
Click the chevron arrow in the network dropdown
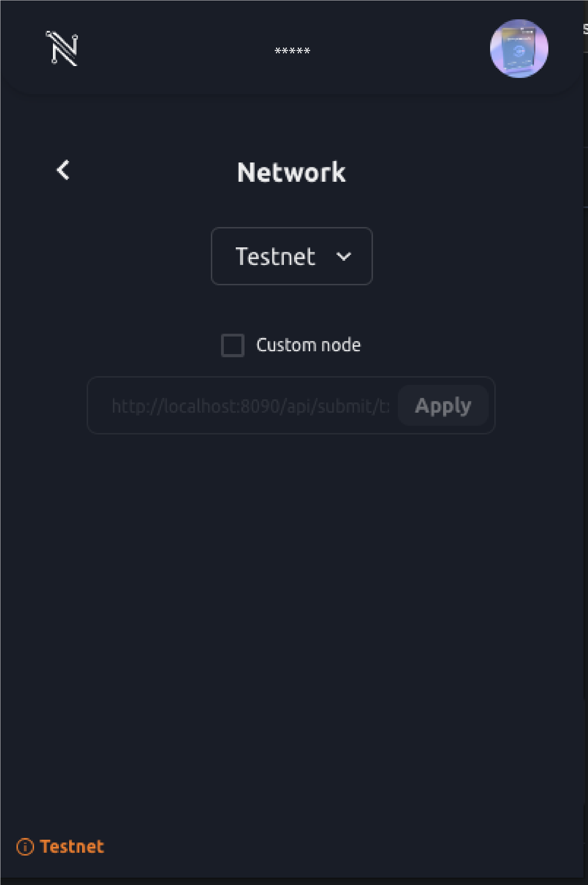(x=343, y=257)
